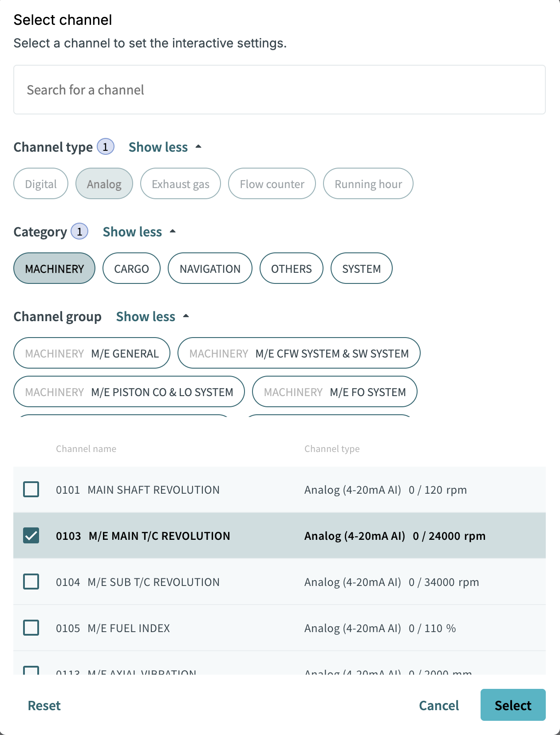
Task: Check the box for 0105 M/E FUEL INDEX
Action: pyautogui.click(x=31, y=628)
